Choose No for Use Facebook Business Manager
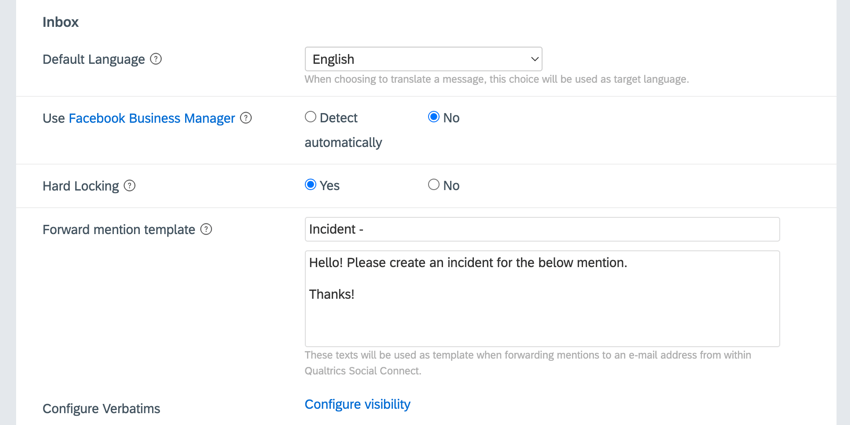This screenshot has width=850, height=425. pyautogui.click(x=434, y=117)
